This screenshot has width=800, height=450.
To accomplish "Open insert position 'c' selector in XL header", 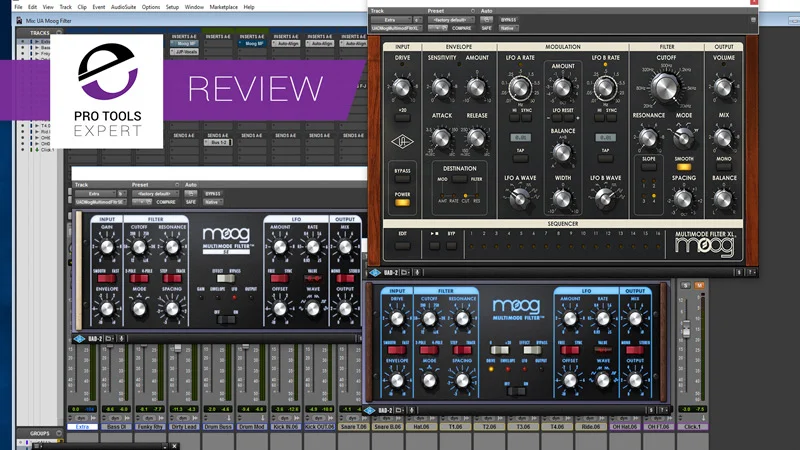I will point(417,20).
